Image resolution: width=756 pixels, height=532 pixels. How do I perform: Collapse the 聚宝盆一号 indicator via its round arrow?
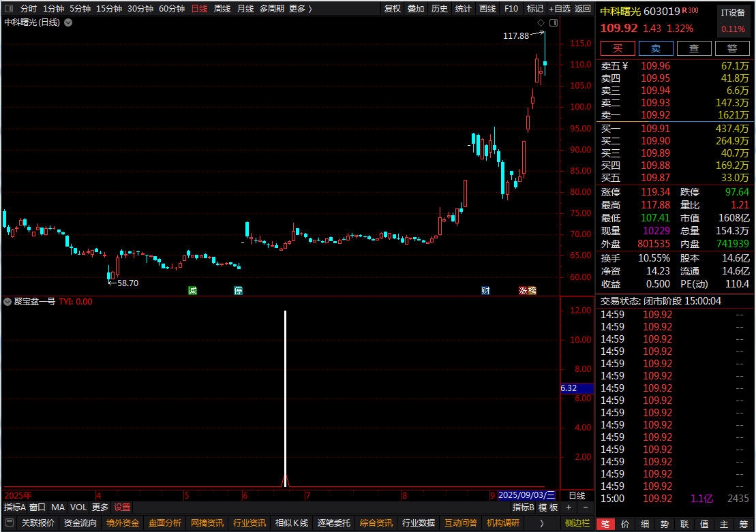7,302
